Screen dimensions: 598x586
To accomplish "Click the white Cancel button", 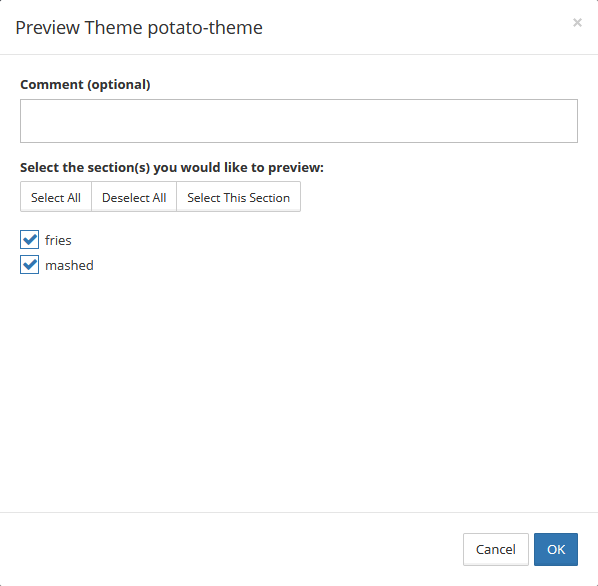I will [x=495, y=549].
